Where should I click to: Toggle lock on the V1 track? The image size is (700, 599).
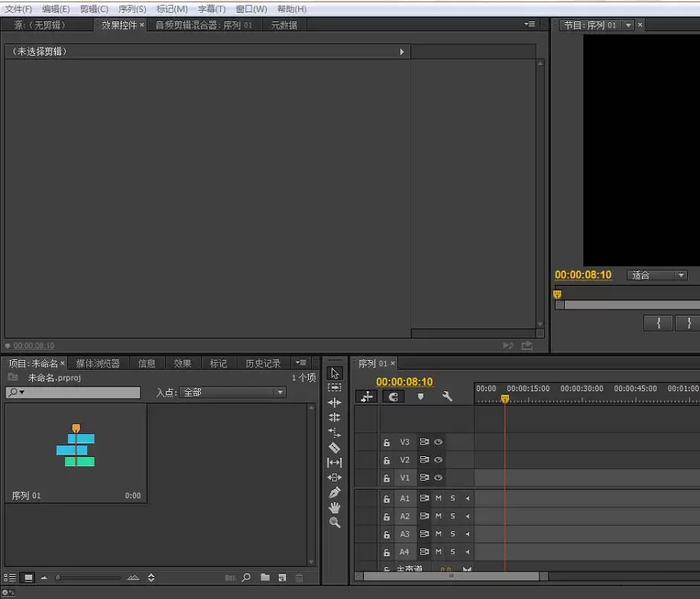[x=387, y=478]
